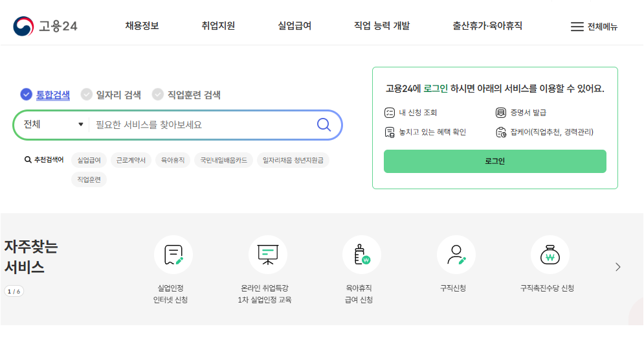Viewport: 644px width, 357px height.
Task: Click 구직촉진수당 신청 text label
Action: [547, 288]
